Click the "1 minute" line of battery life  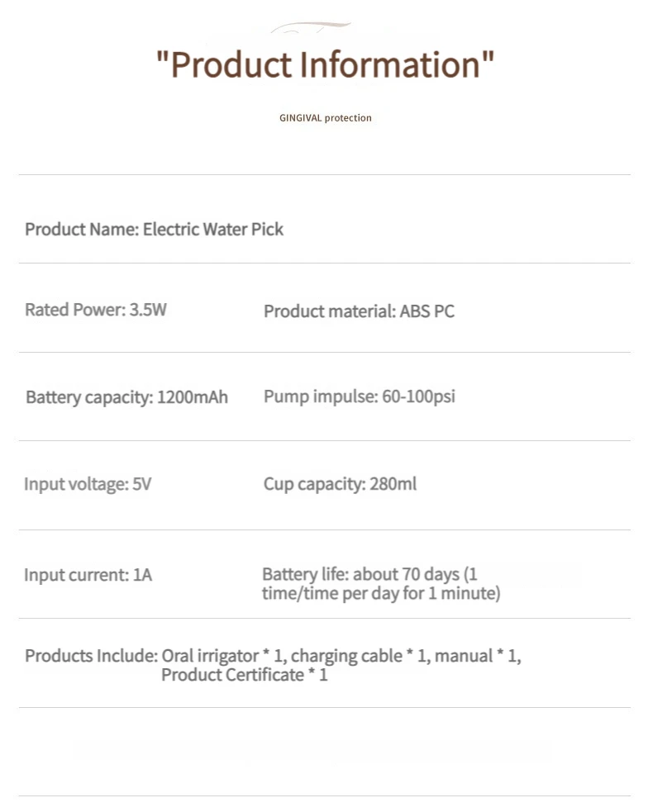point(380,594)
